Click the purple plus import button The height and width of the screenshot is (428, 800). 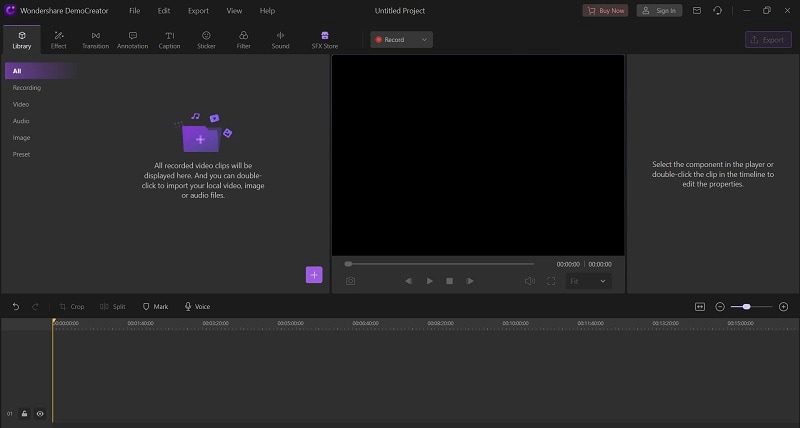(x=314, y=274)
